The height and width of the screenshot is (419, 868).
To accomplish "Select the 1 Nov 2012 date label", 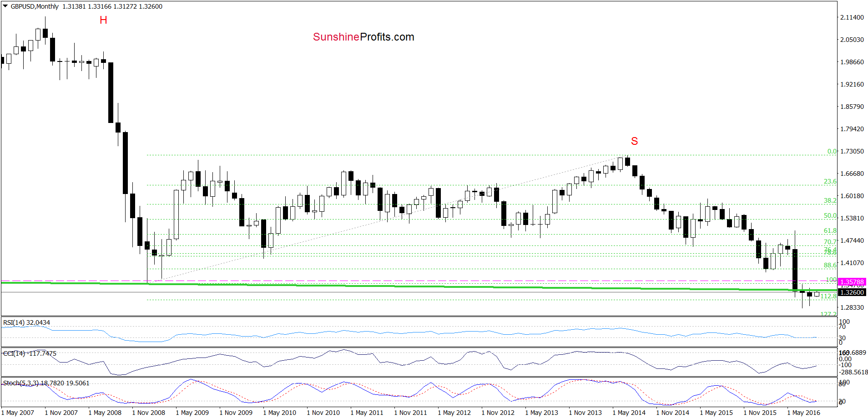I will [498, 413].
